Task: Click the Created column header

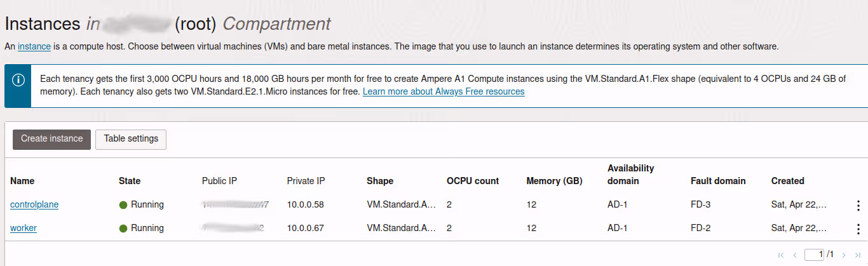Action: tap(787, 181)
